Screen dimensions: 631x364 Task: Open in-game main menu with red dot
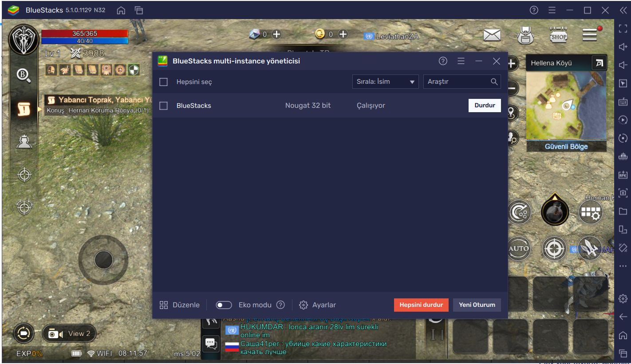tap(591, 35)
